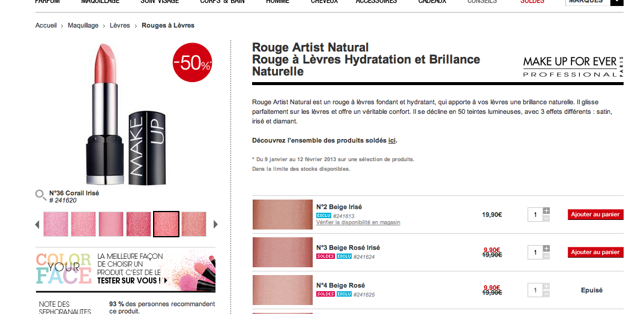Open the Make Up For Ever brand logo
Viewport: 644px width, 314px height.
pyautogui.click(x=573, y=67)
